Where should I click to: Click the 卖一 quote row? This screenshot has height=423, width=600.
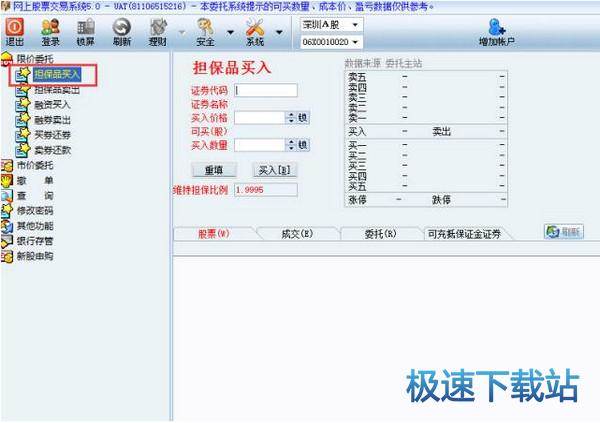click(426, 118)
